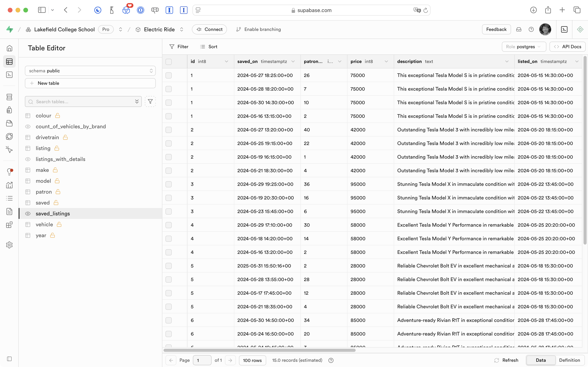Open the Database sidebar icon
Screen dimensions: 588x367
9,97
